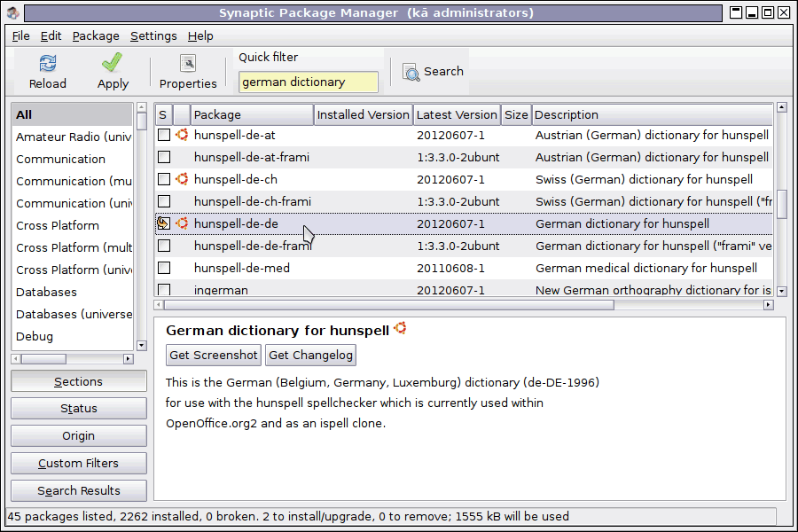This screenshot has width=798, height=532.
Task: Click the package list horizontal scrollbar thumb
Action: pyautogui.click(x=389, y=305)
